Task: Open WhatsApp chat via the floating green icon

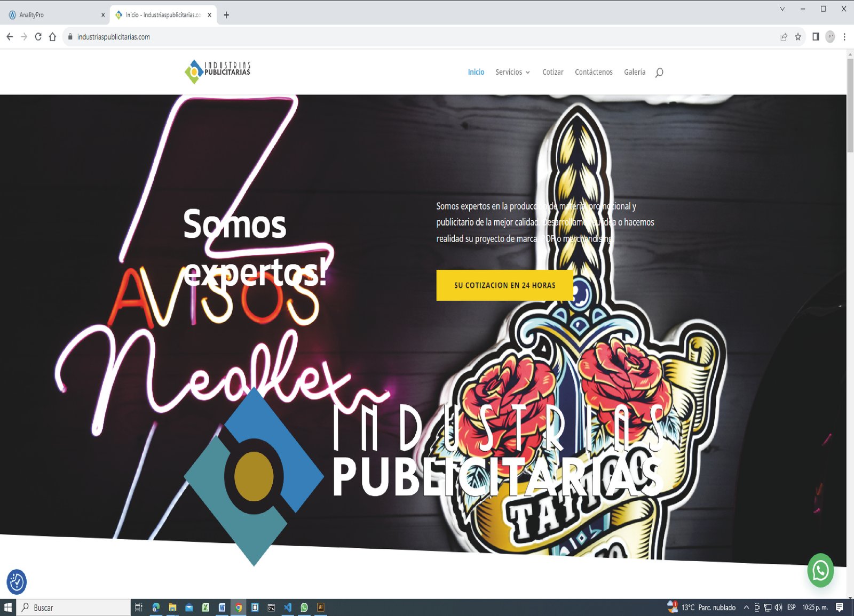Action: [x=820, y=571]
